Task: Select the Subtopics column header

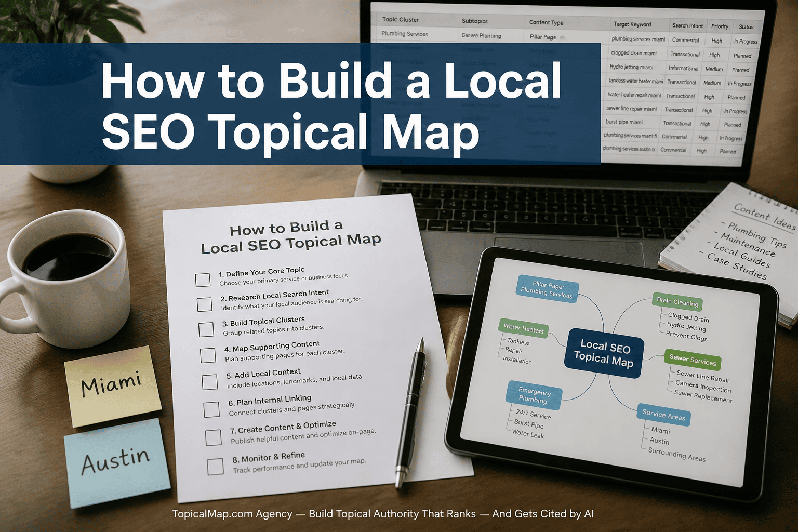Action: point(475,21)
